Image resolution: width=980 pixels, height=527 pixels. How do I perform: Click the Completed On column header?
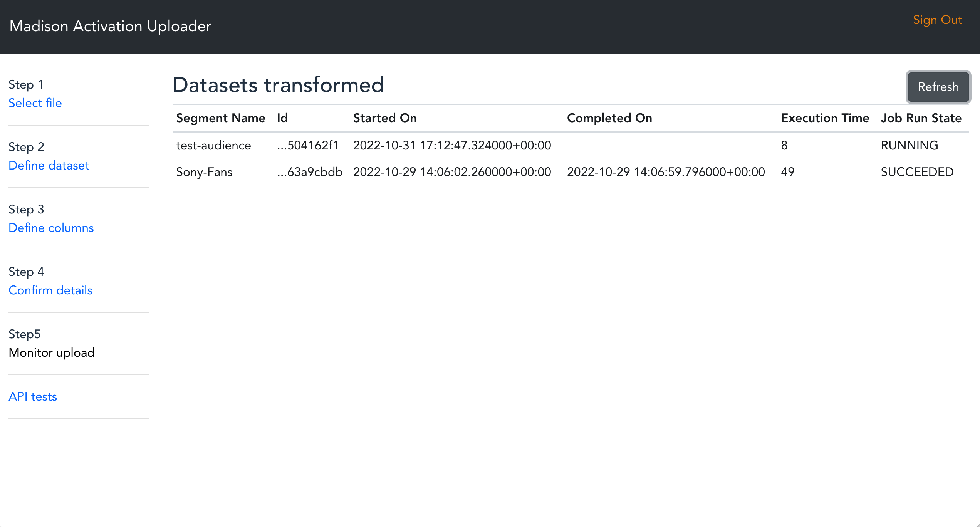tap(609, 118)
